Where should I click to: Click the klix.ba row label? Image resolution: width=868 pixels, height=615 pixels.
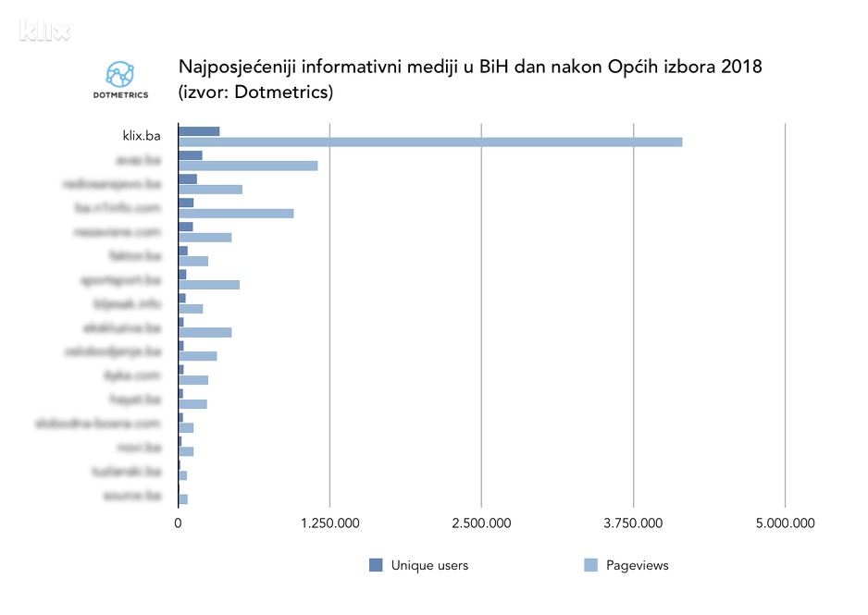[x=142, y=136]
